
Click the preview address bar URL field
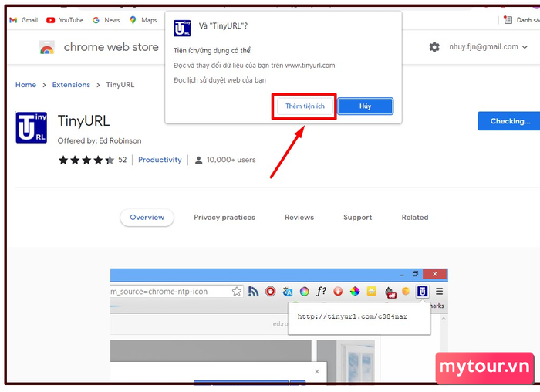[x=177, y=292]
